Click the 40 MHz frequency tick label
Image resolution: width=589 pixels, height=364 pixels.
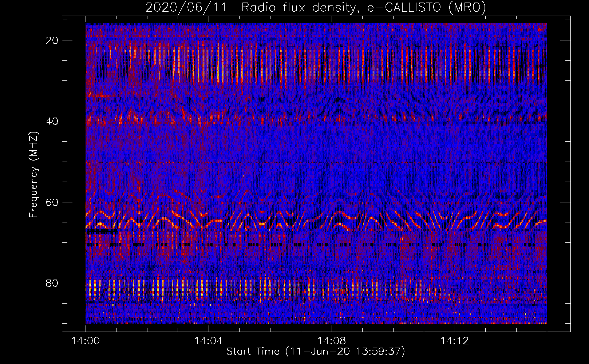click(x=52, y=121)
